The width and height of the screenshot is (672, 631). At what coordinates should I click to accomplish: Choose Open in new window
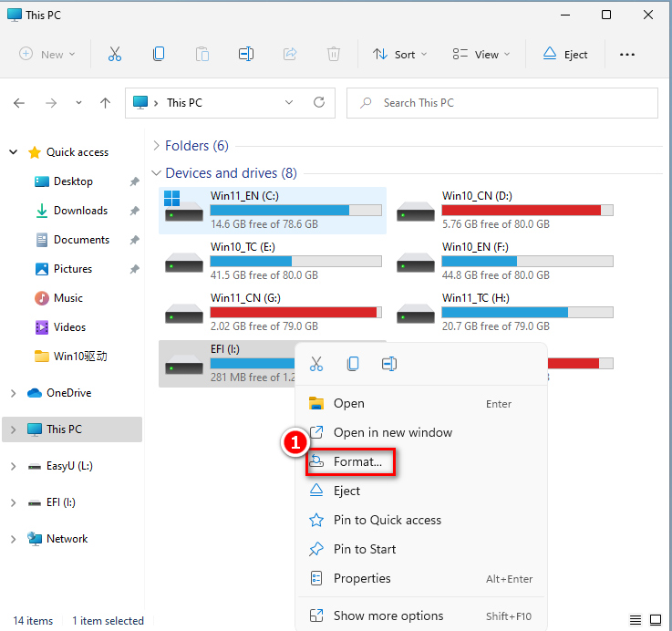click(x=421, y=432)
